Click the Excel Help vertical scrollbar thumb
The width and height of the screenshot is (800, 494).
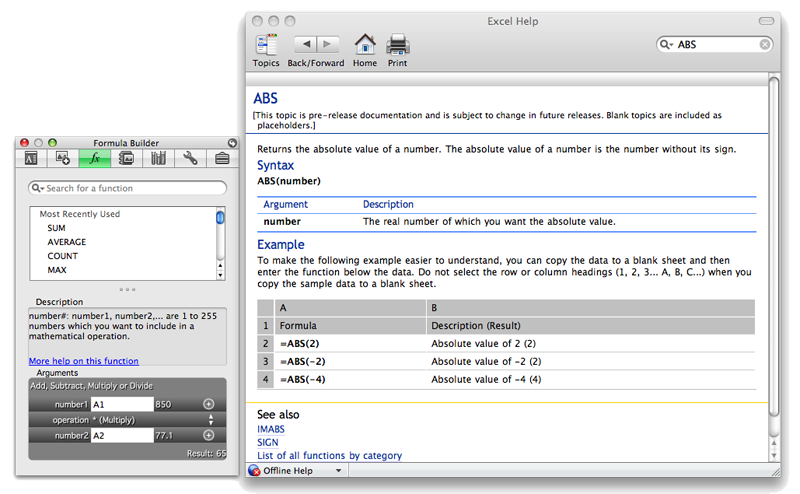[773, 245]
